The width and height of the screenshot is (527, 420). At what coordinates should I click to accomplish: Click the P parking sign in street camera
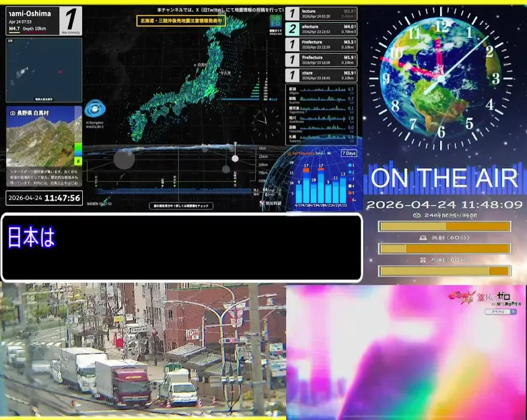(x=193, y=334)
